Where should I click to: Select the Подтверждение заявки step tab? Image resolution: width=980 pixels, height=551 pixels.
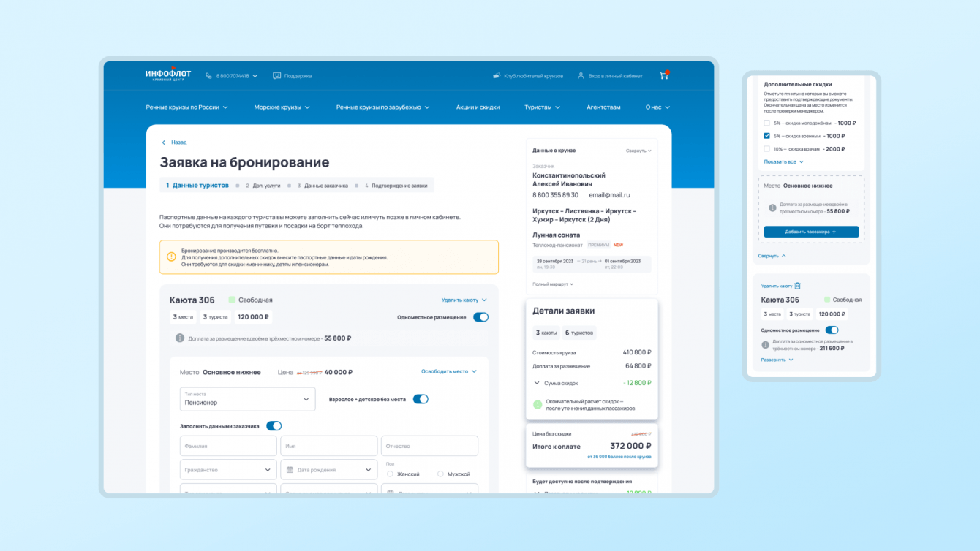[x=396, y=186]
